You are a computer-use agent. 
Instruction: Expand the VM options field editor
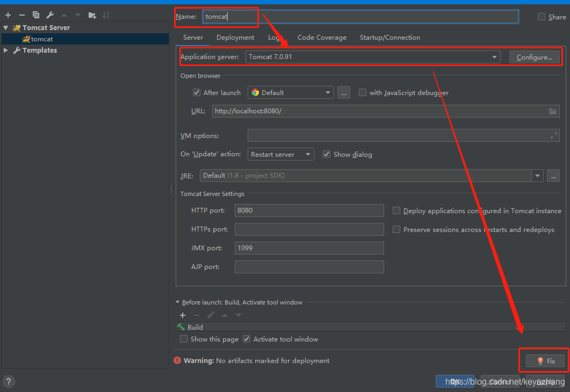554,135
